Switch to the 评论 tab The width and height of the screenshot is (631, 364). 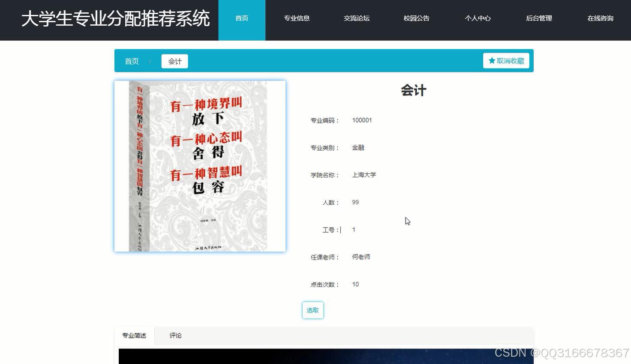coord(175,335)
